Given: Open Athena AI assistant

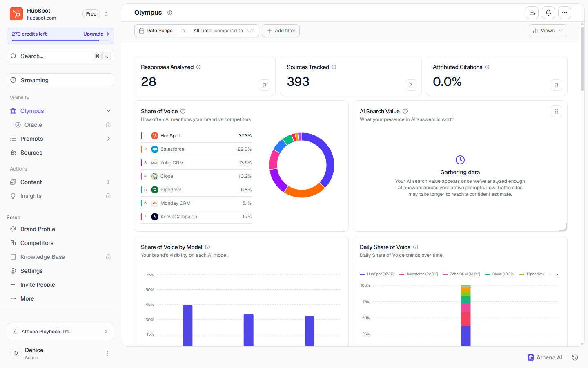Looking at the screenshot, I should tap(545, 357).
